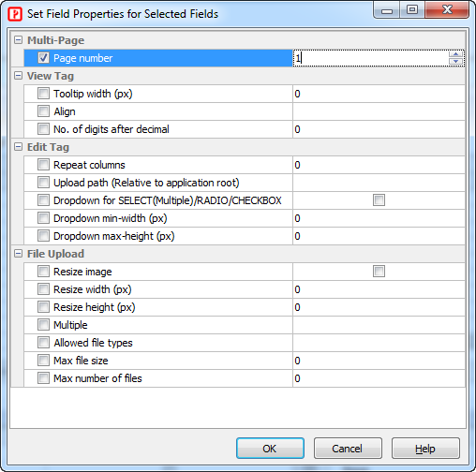Image resolution: width=476 pixels, height=472 pixels.
Task: Collapse the File Upload section
Action: click(19, 254)
